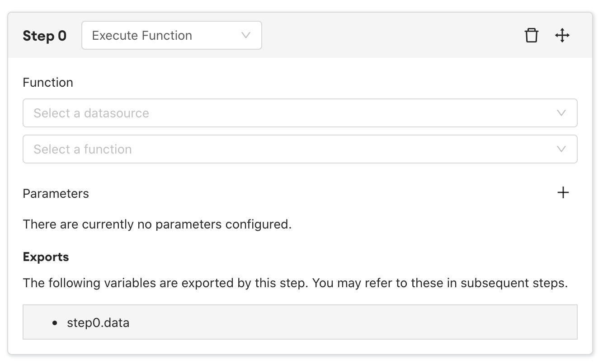Click the datasource field's chevron arrow
This screenshot has height=364, width=603.
coord(561,113)
